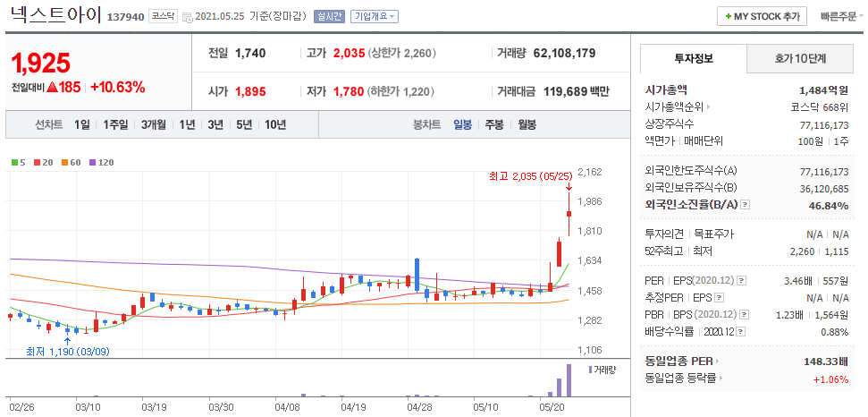The image size is (868, 417).
Task: Click the 코스닥 market badge
Action: point(164,17)
